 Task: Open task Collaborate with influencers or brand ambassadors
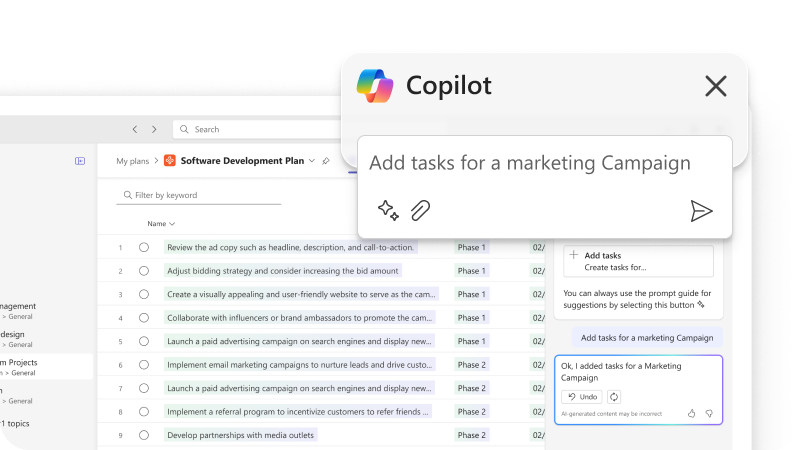tap(299, 318)
